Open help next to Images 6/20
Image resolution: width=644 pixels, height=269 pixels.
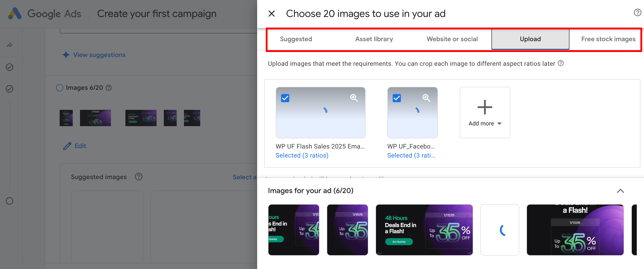[x=108, y=88]
